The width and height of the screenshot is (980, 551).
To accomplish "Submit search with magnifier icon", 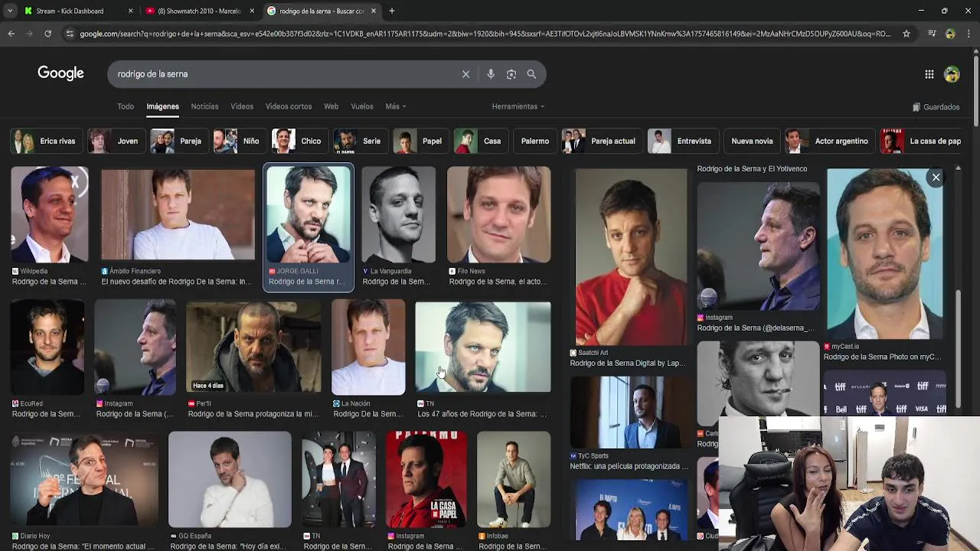I will [x=531, y=74].
